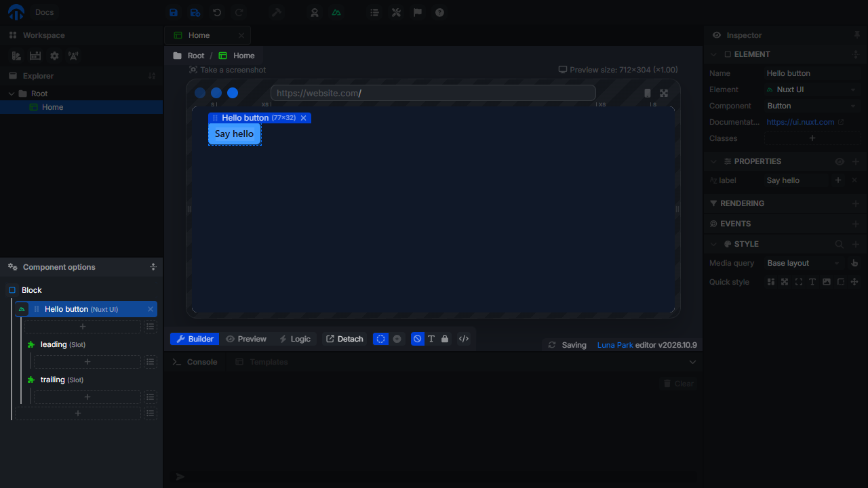Toggle the lock icon in builder bar
Screen dimensions: 868x488
(445, 339)
